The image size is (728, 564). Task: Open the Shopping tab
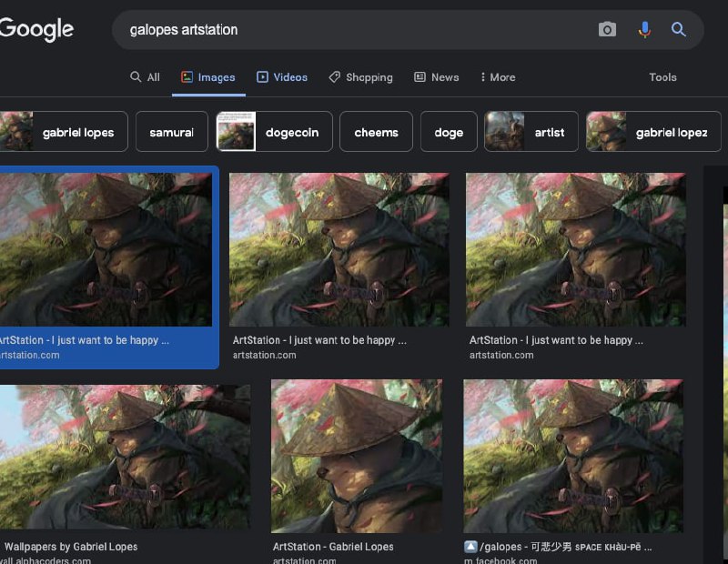pyautogui.click(x=360, y=77)
